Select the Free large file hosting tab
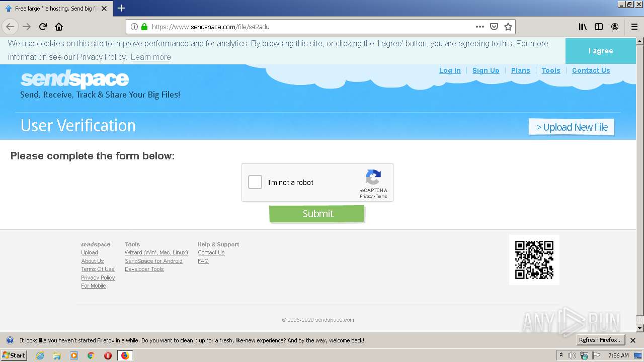This screenshot has height=362, width=644. pos(56,9)
